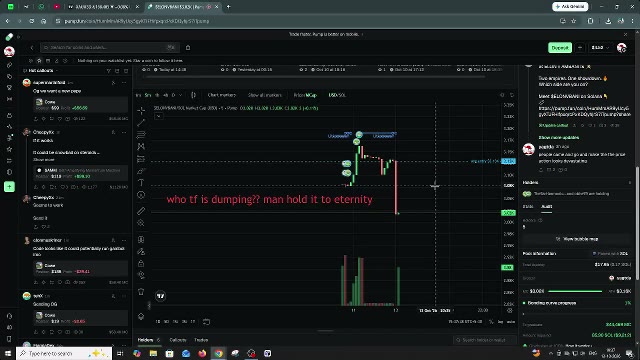This screenshot has height=360, width=640.
Task: Click the back arrow beside search
Action: click(32, 48)
